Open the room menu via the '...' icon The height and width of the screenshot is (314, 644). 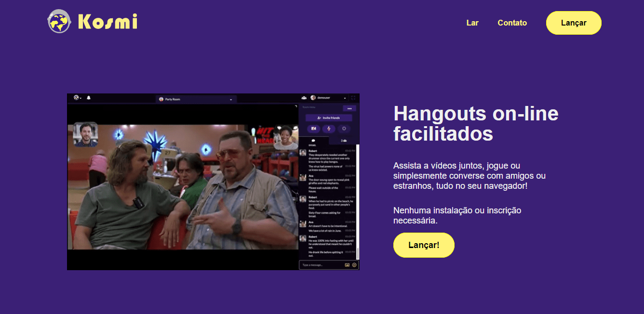click(x=349, y=108)
